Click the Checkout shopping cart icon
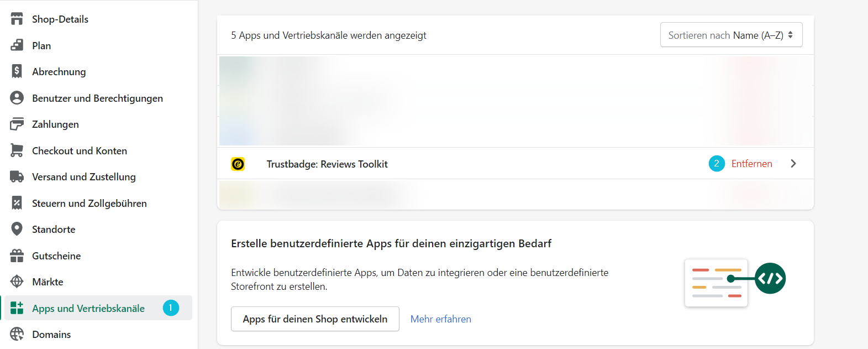The image size is (868, 349). tap(17, 150)
